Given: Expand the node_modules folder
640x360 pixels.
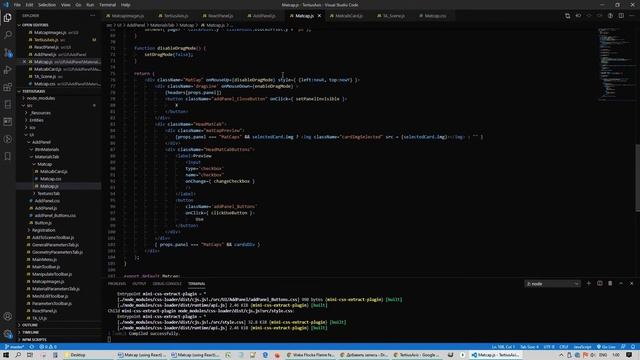Looking at the screenshot, I should point(40,98).
